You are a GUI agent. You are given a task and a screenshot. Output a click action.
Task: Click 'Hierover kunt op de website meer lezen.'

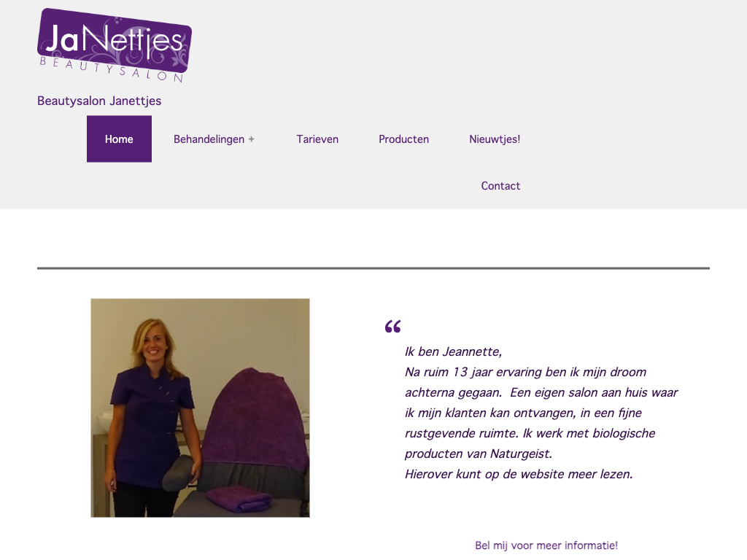coord(519,474)
